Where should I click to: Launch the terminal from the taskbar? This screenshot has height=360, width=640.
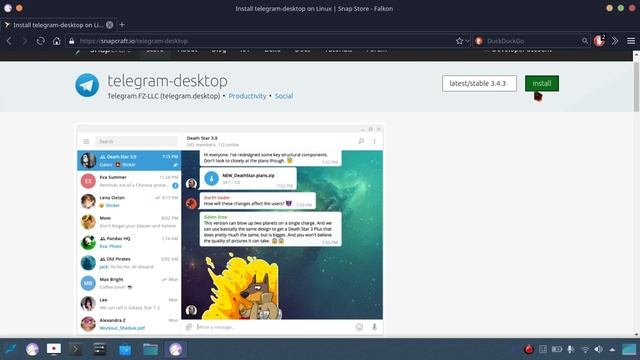(76, 349)
